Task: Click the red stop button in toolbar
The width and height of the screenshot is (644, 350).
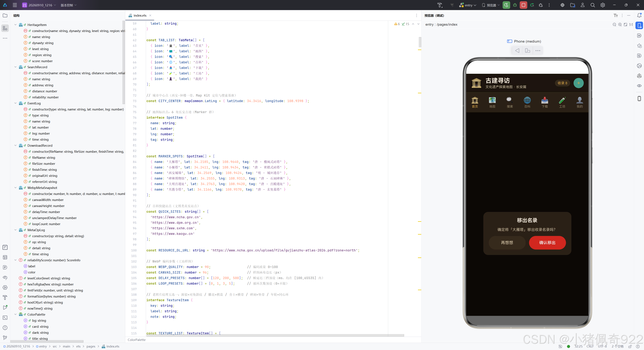Action: pos(523,5)
